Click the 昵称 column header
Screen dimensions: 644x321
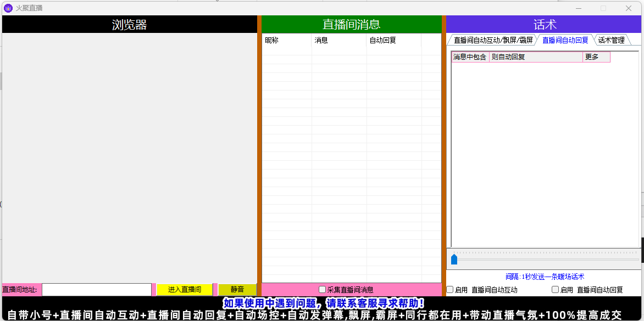point(286,40)
